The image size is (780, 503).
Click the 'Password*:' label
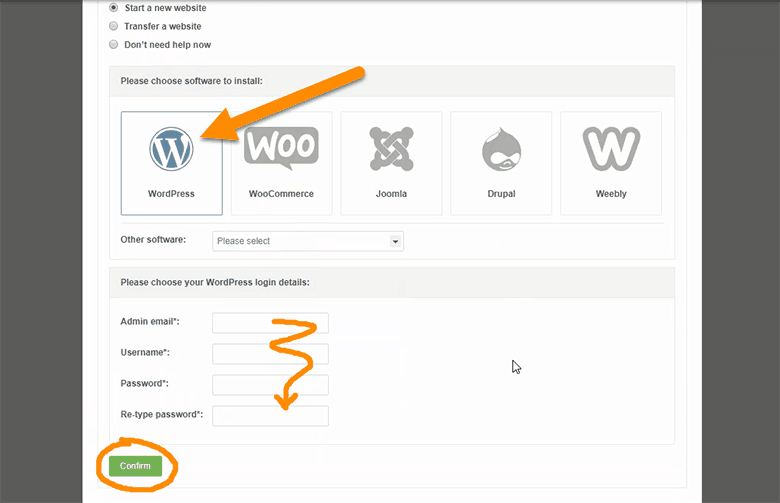tap(144, 384)
